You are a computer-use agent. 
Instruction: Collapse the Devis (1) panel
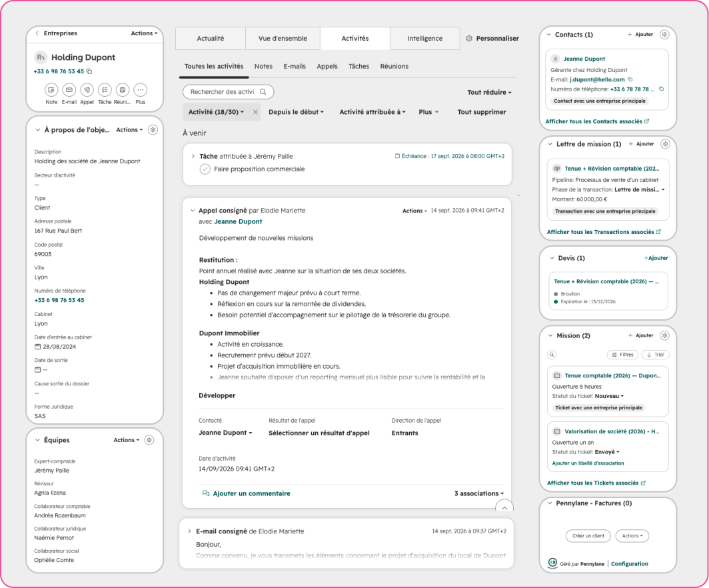pos(552,258)
